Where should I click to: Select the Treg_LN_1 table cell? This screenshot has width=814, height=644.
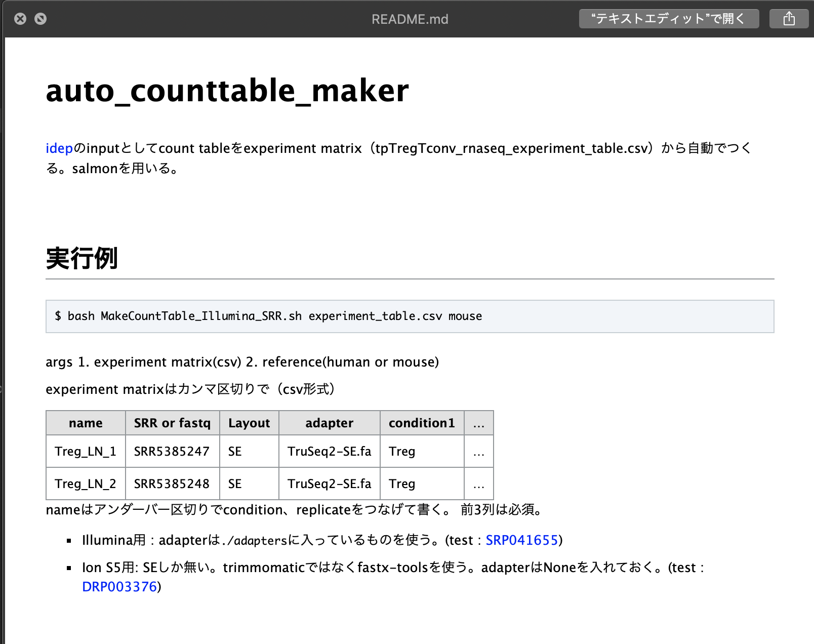pos(86,451)
